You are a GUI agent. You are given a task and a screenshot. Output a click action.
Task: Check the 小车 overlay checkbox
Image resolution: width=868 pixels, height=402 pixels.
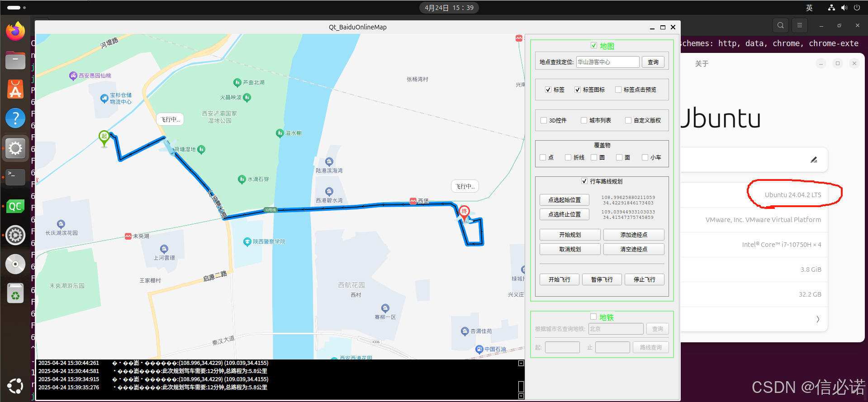tap(645, 157)
